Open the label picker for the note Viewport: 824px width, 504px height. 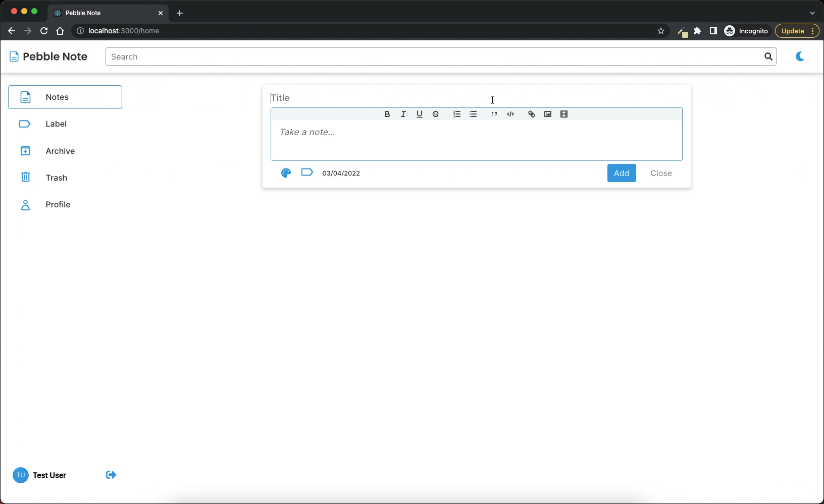307,173
